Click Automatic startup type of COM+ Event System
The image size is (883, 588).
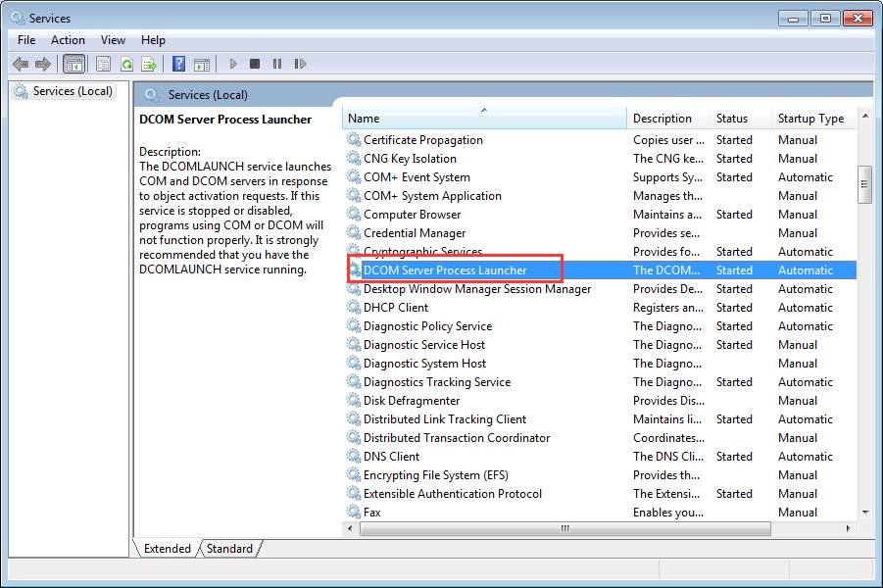click(806, 176)
